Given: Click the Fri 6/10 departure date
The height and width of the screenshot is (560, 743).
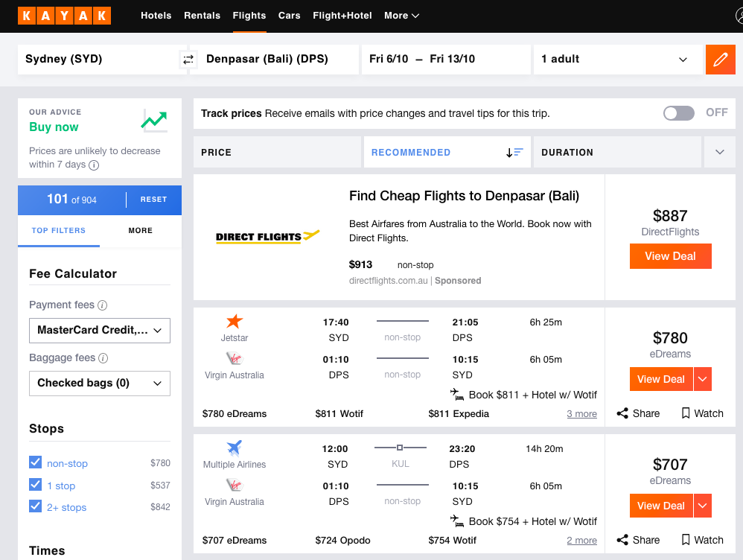Looking at the screenshot, I should coord(389,60).
